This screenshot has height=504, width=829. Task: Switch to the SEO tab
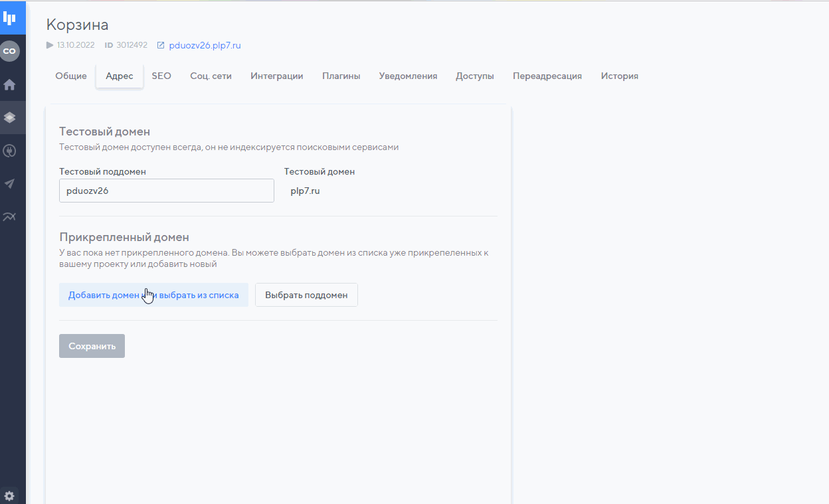point(161,76)
